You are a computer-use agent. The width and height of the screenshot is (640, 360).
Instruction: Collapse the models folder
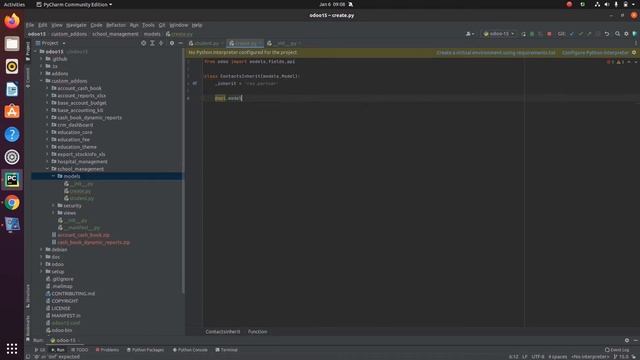[53, 176]
